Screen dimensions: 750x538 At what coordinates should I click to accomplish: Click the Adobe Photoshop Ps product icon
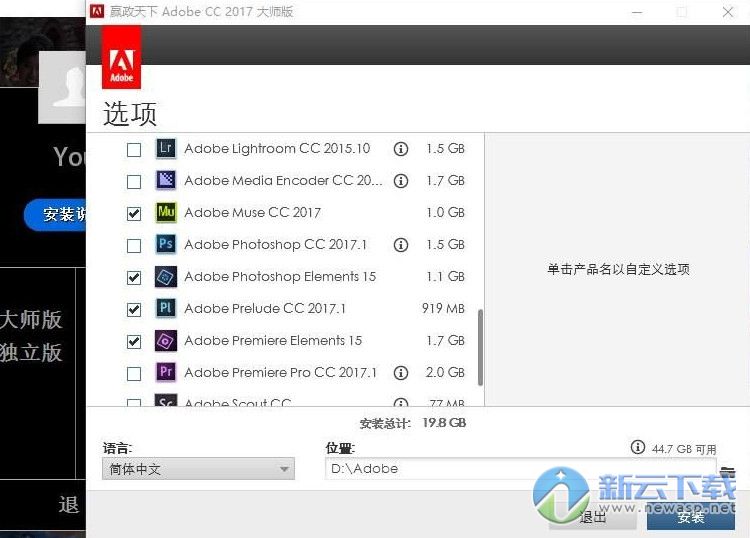165,244
